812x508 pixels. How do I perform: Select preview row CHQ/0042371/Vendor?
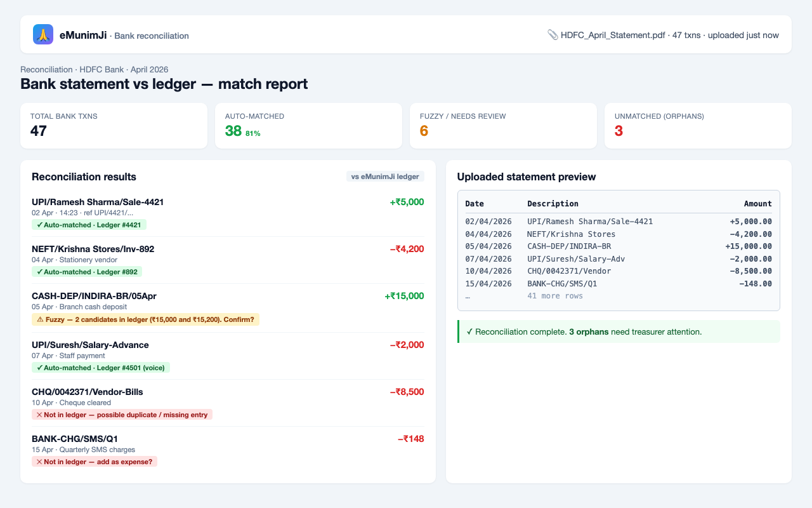619,271
